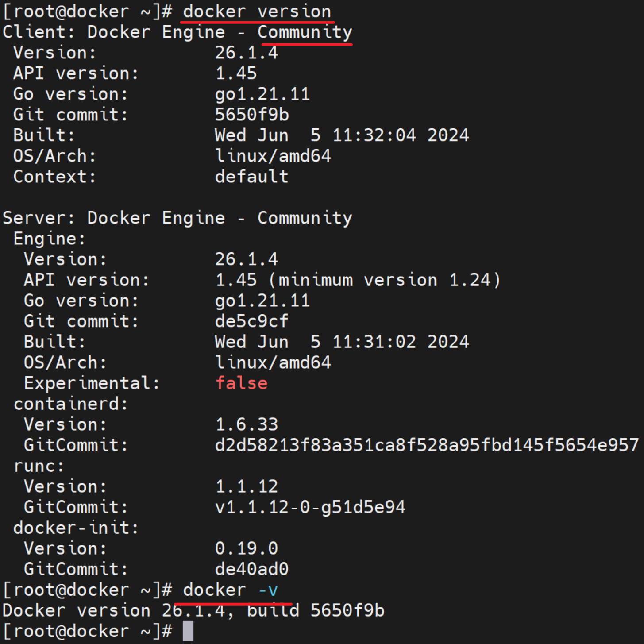644x644 pixels.
Task: Click the Context value "default"
Action: pos(251,177)
